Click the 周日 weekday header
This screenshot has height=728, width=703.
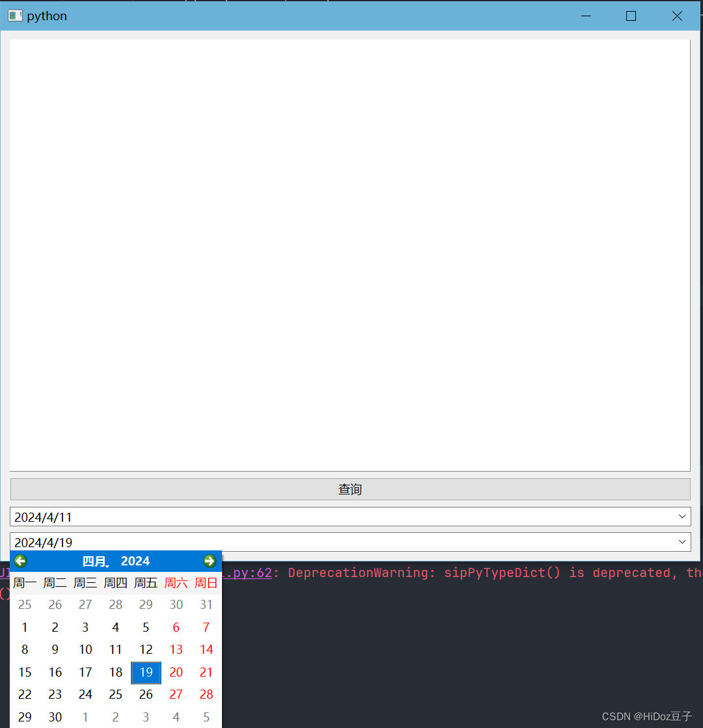click(206, 583)
